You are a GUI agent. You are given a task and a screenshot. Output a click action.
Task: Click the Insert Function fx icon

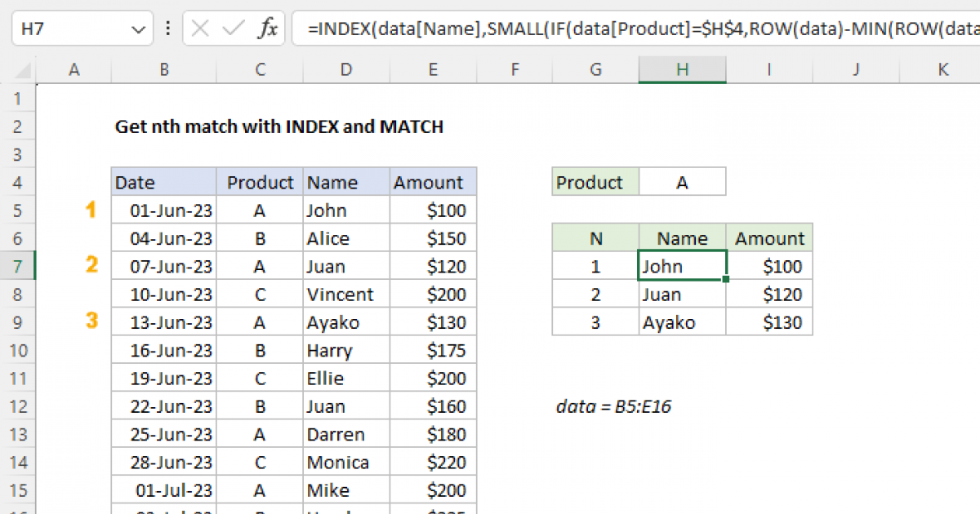pos(269,27)
